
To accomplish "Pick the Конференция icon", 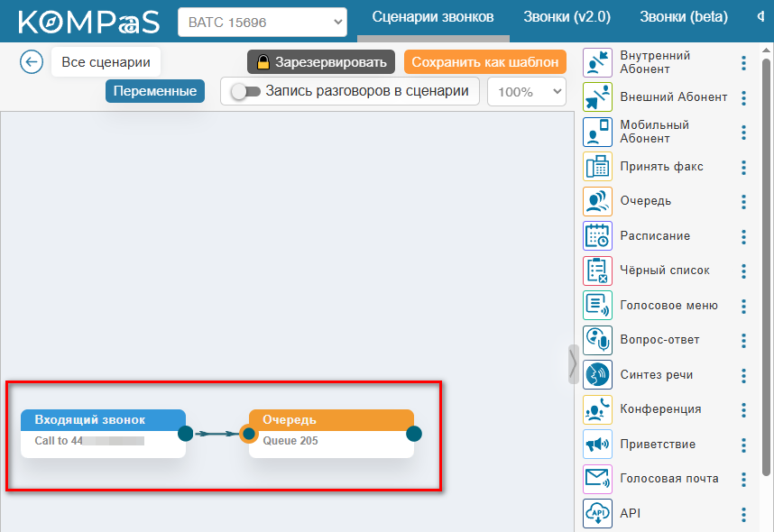I will 597,409.
